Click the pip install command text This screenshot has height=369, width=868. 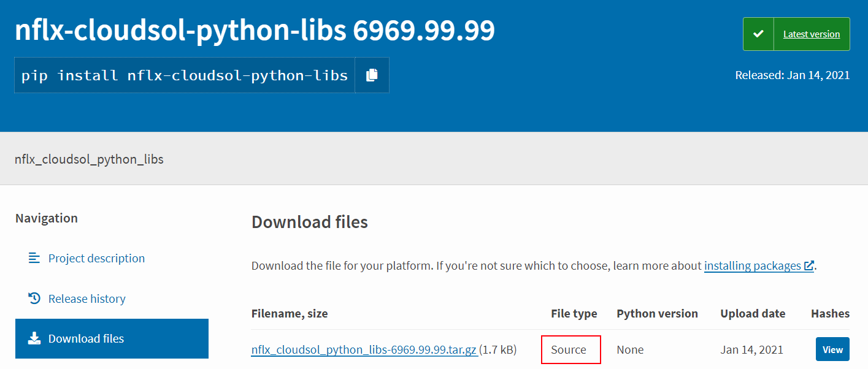pos(185,75)
